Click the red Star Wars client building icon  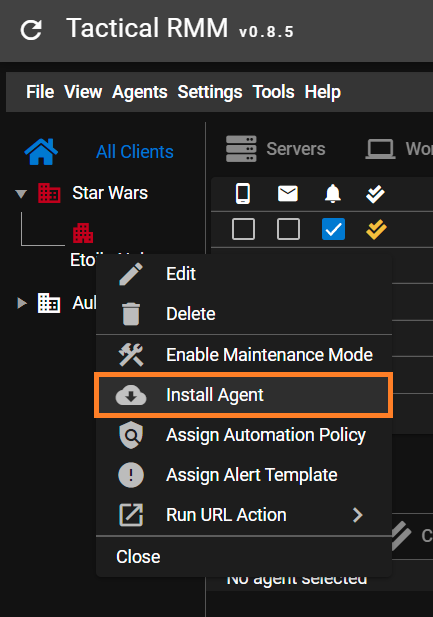pyautogui.click(x=49, y=193)
